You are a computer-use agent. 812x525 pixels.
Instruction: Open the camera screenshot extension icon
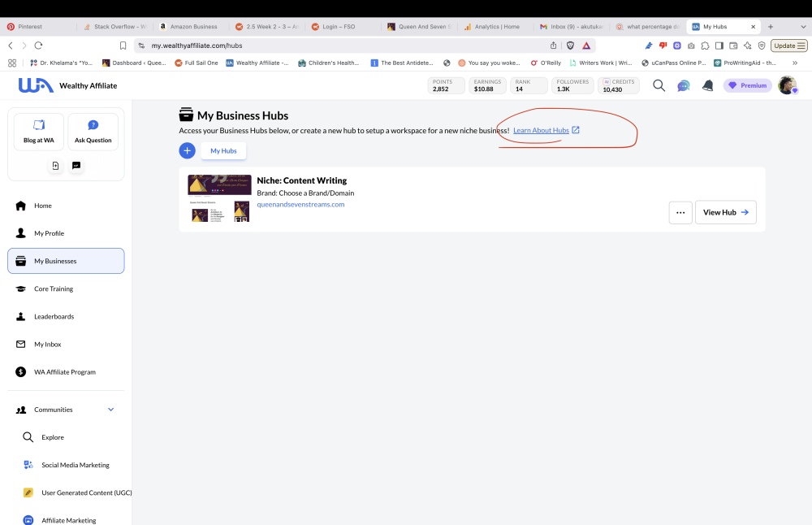click(x=691, y=46)
